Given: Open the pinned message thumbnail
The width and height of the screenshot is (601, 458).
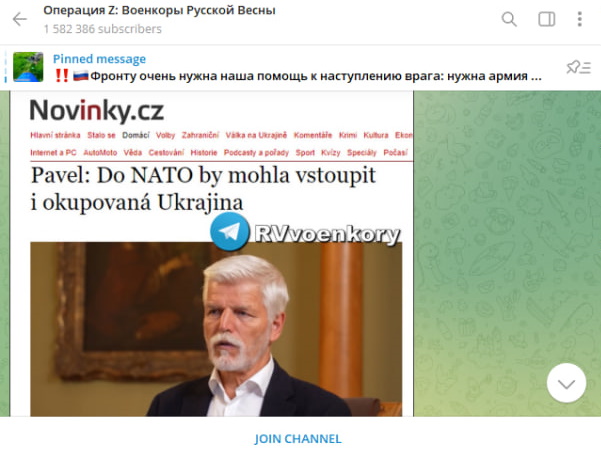Looking at the screenshot, I should click(28, 67).
